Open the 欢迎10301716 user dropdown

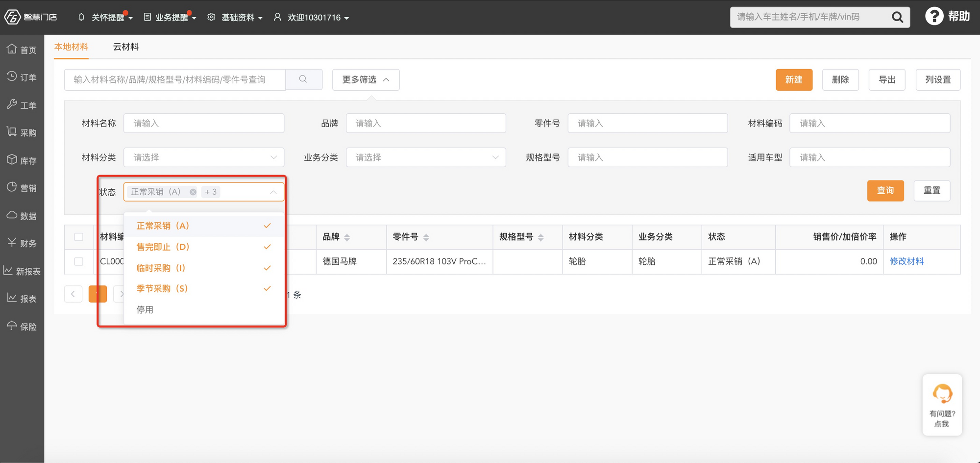(311, 18)
